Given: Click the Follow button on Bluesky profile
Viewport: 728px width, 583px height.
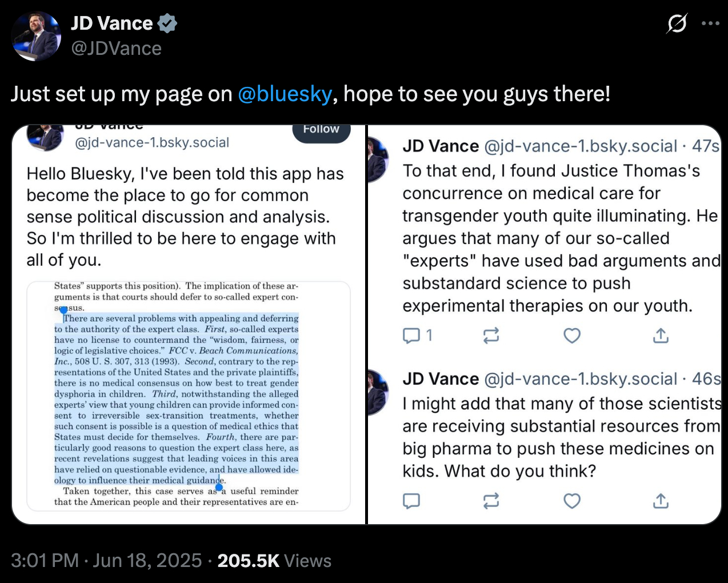Looking at the screenshot, I should 321,131.
